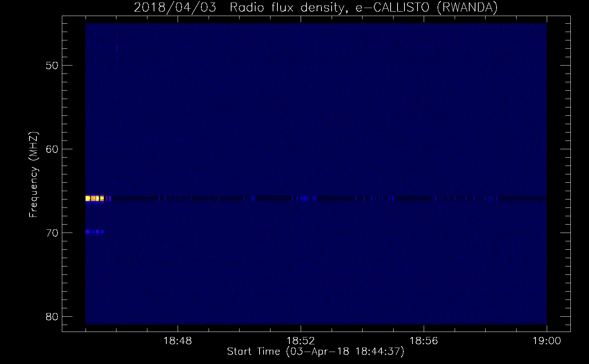Click the 50 MHz frequency tick label
This screenshot has width=589, height=364.
click(x=52, y=66)
